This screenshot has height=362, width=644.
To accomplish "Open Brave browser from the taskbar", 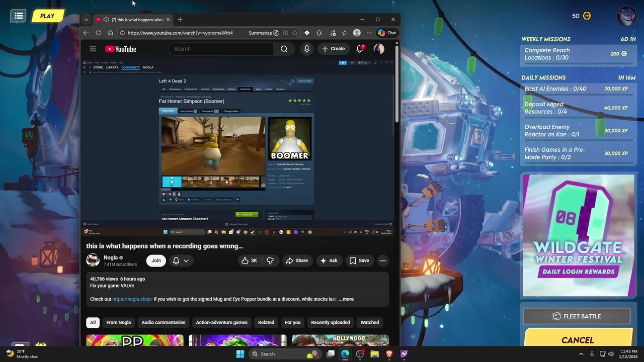I will click(x=389, y=354).
